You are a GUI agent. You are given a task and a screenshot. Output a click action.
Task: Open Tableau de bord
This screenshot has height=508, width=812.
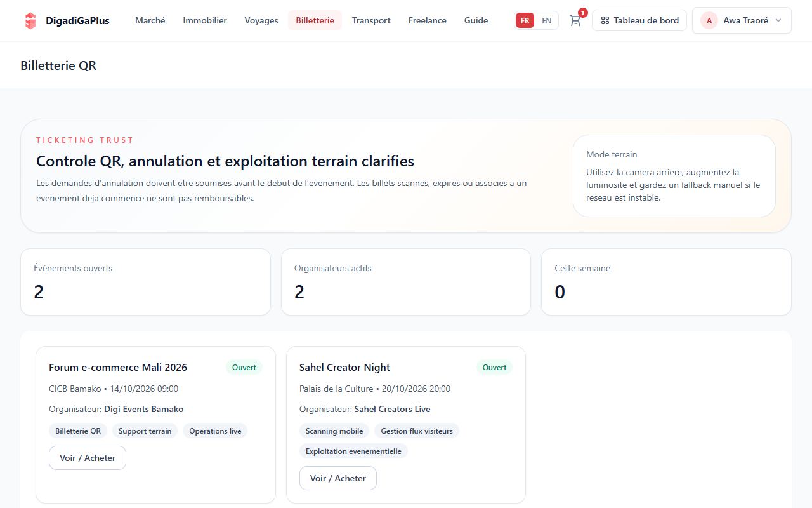click(x=639, y=20)
